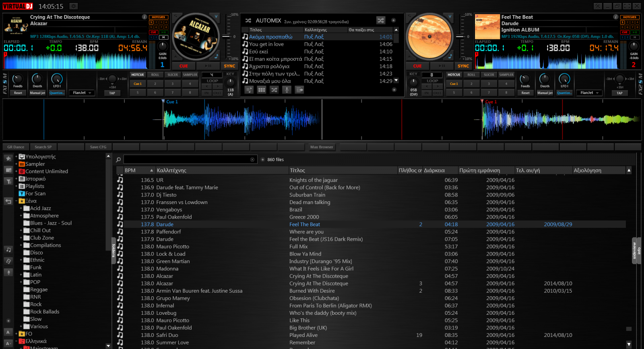Screen dimensions: 644x349
Task: Trigger Cue 1 pad on left deck
Action: (138, 84)
